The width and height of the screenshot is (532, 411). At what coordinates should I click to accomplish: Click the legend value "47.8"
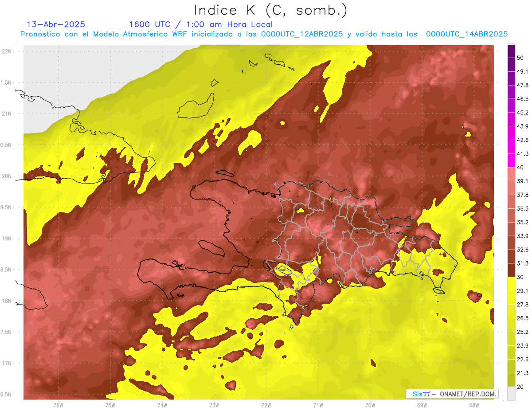(x=523, y=85)
